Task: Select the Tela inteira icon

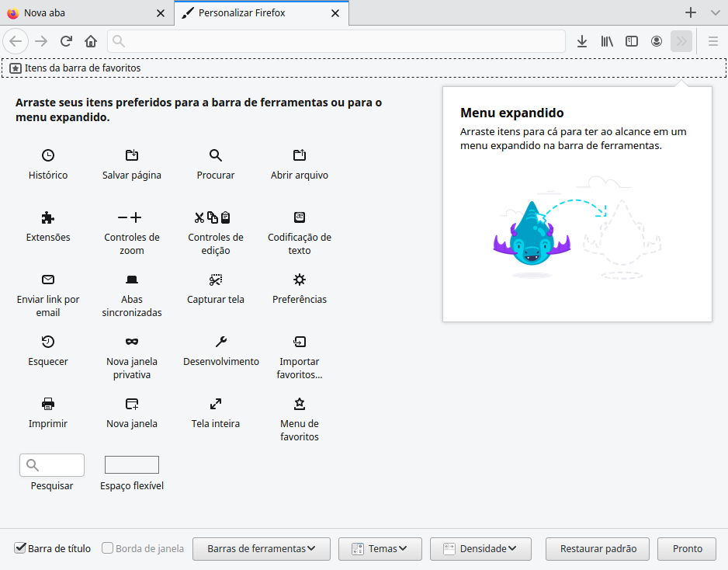Action: click(215, 404)
